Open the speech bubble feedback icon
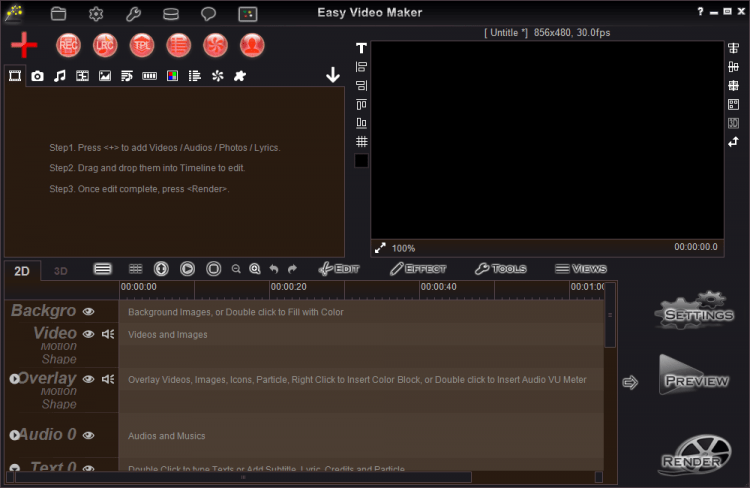750x488 pixels. 208,13
